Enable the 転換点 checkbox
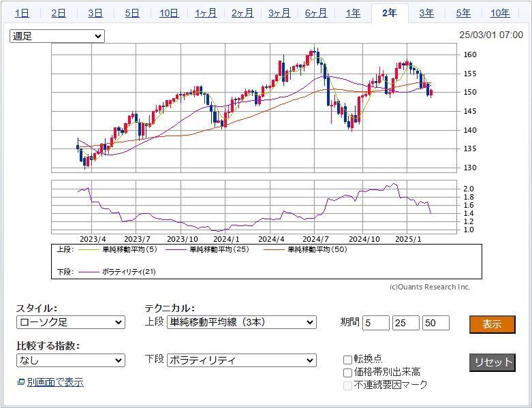This screenshot has width=532, height=408. point(348,360)
